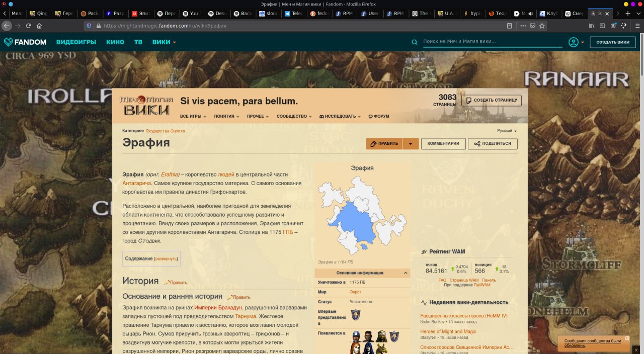
Task: Click shield icon in the Появляется в row
Action: click(x=393, y=336)
